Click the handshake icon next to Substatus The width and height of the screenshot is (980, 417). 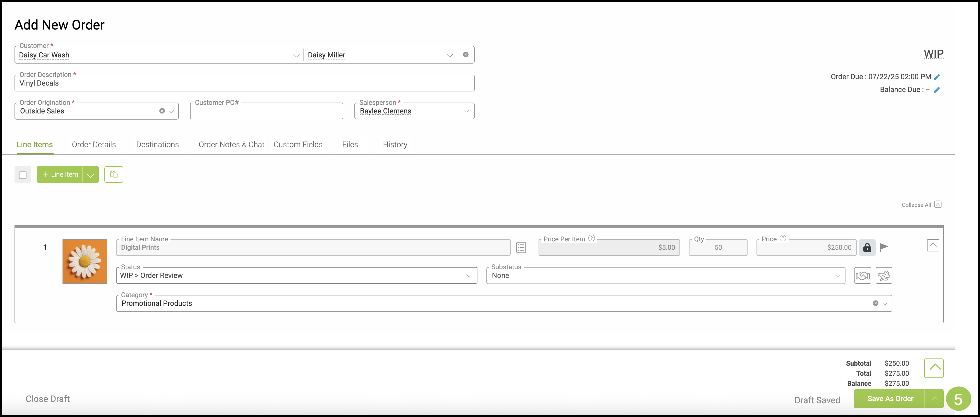(x=863, y=276)
